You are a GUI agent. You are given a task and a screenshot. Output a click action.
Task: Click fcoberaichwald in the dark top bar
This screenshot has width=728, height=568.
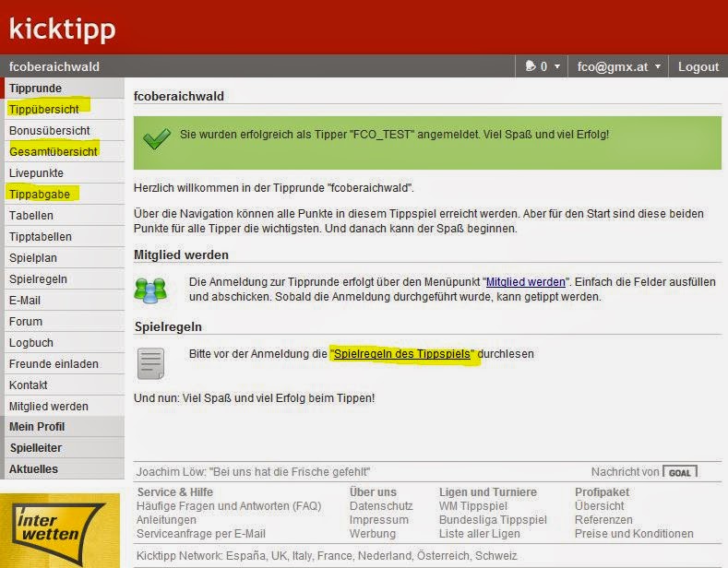tap(54, 66)
